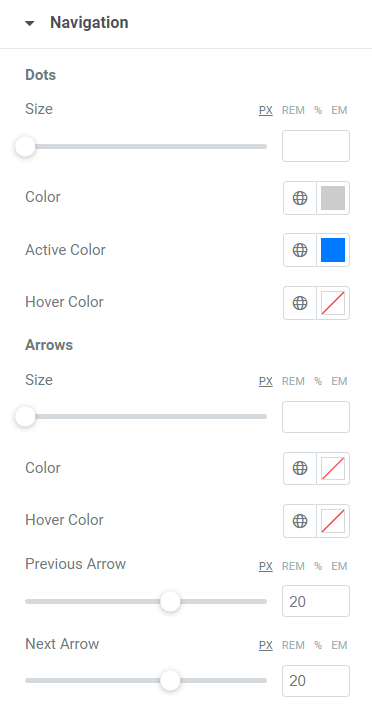Select % unit for Arrows Size

(318, 381)
